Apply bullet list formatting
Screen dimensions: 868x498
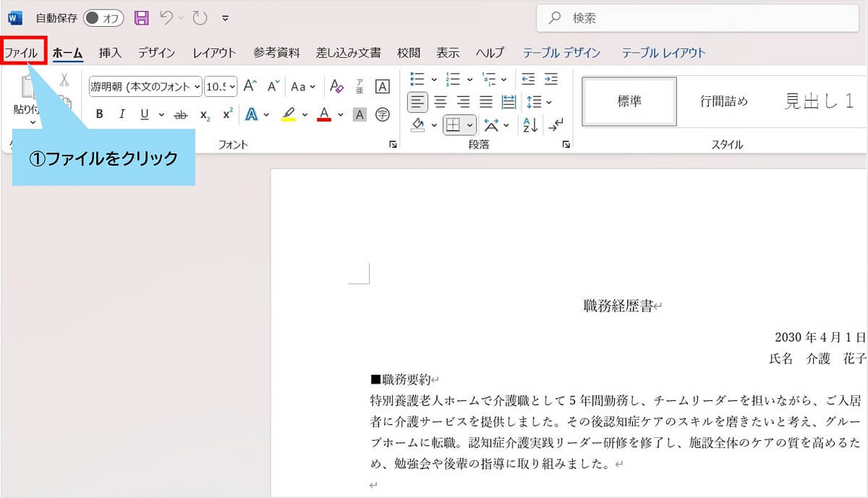pos(417,79)
